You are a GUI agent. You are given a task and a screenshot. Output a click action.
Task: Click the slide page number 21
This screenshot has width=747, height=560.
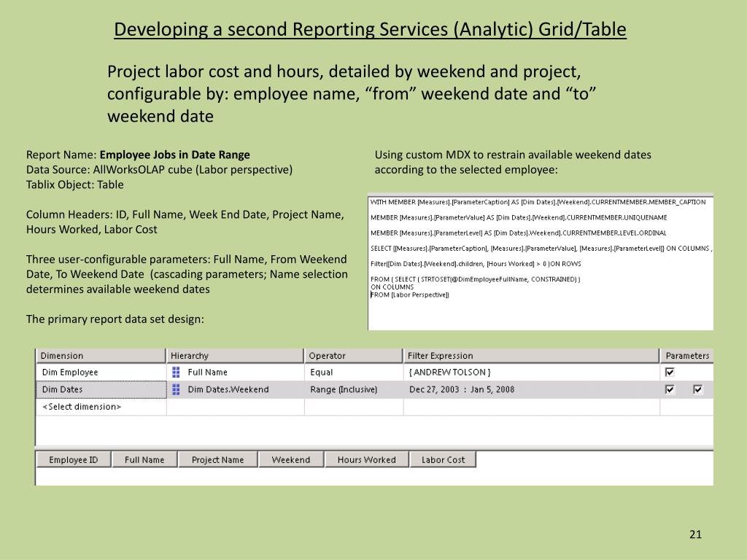(695, 534)
